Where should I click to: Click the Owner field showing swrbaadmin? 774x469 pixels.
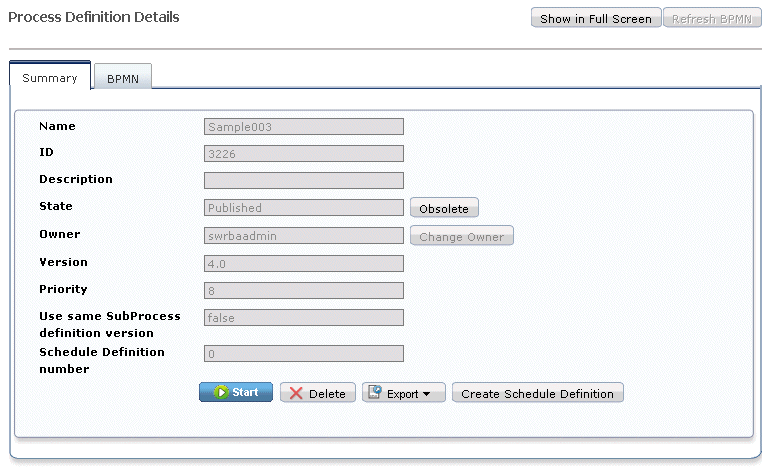coord(304,235)
